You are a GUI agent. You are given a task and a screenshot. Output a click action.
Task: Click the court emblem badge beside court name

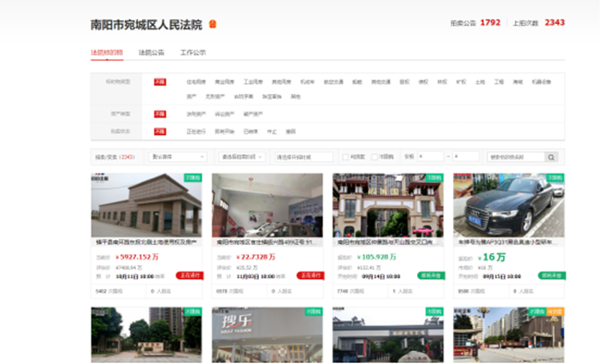[213, 24]
